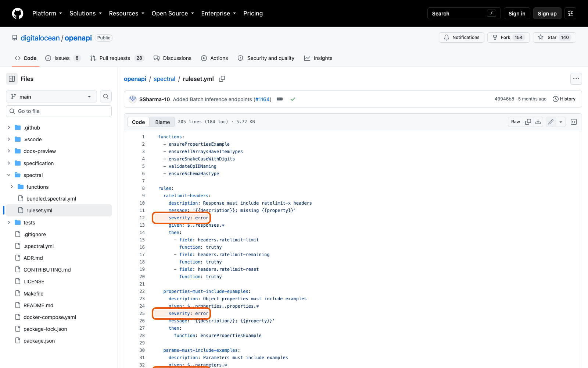The height and width of the screenshot is (368, 588).
Task: Expand the docs-preview folder
Action: click(x=9, y=151)
